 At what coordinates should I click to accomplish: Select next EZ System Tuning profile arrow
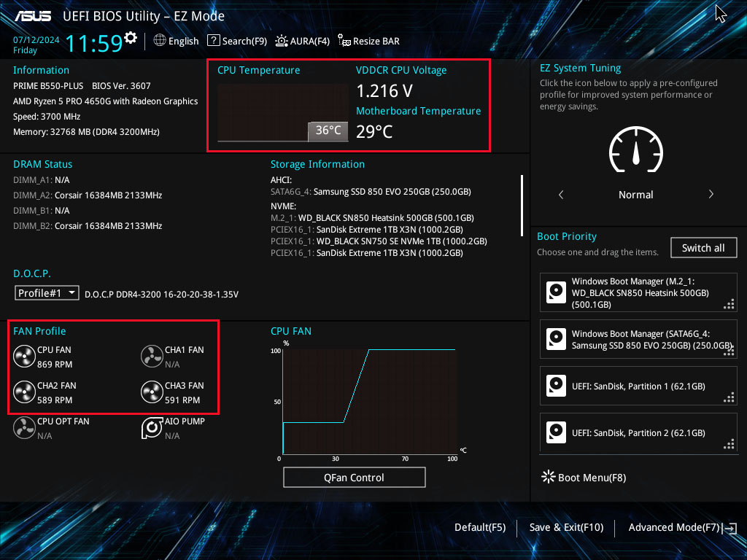[711, 194]
